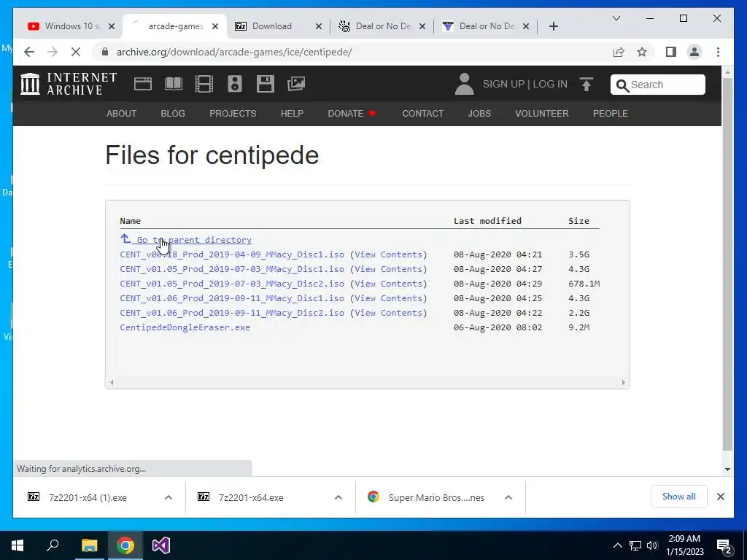Image resolution: width=747 pixels, height=560 pixels.
Task: Click the volume speaker tray icon
Action: tap(652, 545)
